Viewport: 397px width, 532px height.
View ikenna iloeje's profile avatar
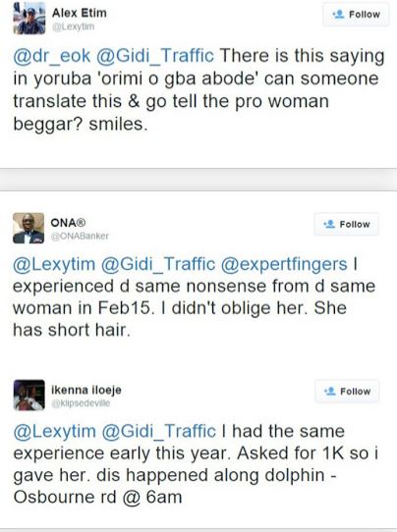pyautogui.click(x=28, y=395)
